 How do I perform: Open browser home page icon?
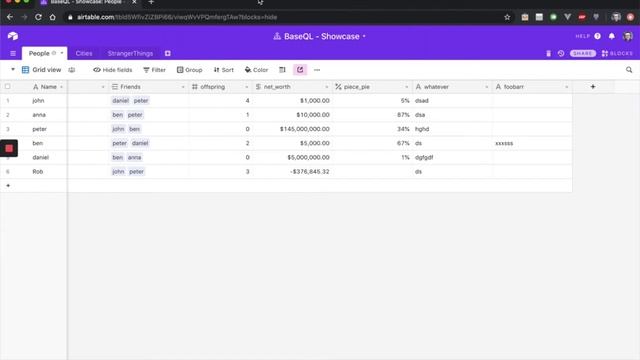[52, 17]
